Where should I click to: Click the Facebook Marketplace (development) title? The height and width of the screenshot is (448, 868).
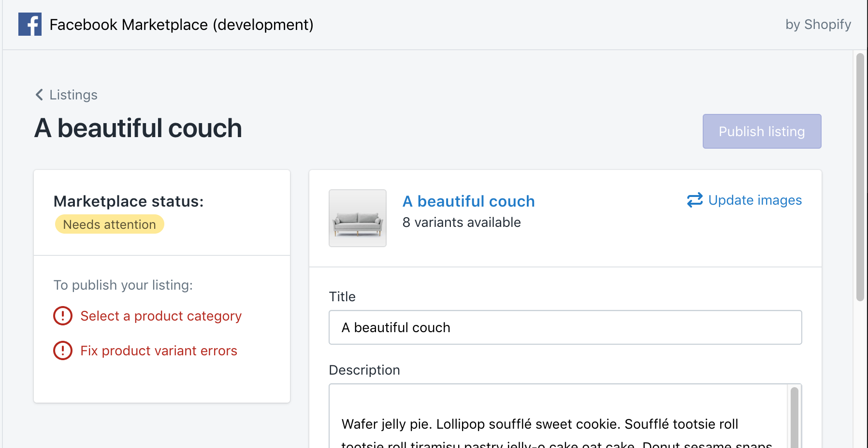tap(181, 24)
